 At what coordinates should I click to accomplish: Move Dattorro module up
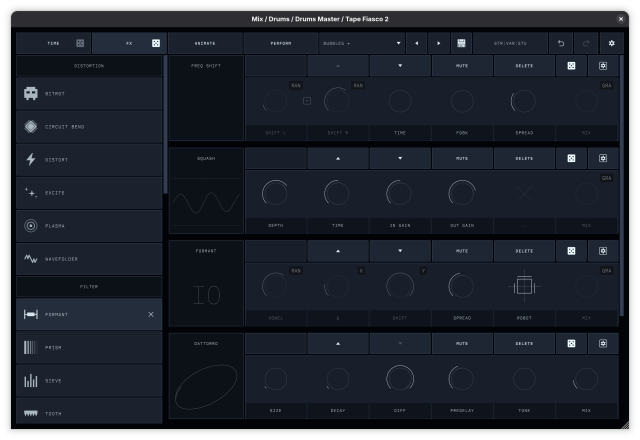(338, 344)
